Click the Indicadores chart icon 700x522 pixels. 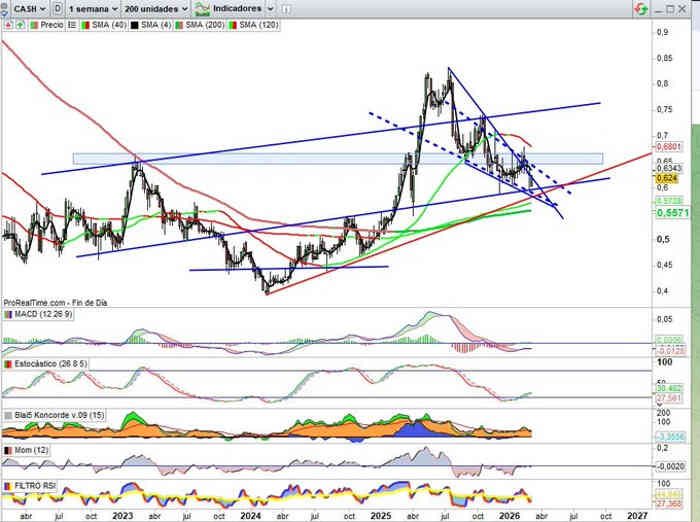(x=203, y=8)
